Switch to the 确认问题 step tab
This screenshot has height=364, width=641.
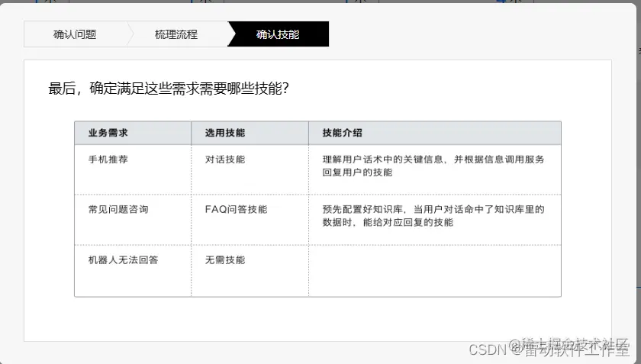[75, 34]
